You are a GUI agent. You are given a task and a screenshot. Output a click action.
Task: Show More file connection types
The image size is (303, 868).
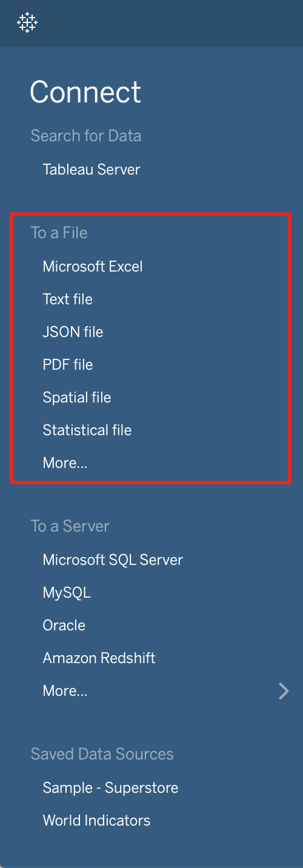click(x=65, y=463)
